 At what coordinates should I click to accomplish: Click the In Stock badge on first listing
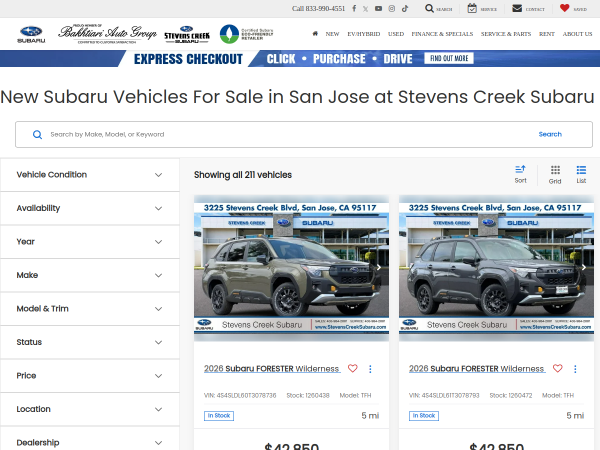219,416
